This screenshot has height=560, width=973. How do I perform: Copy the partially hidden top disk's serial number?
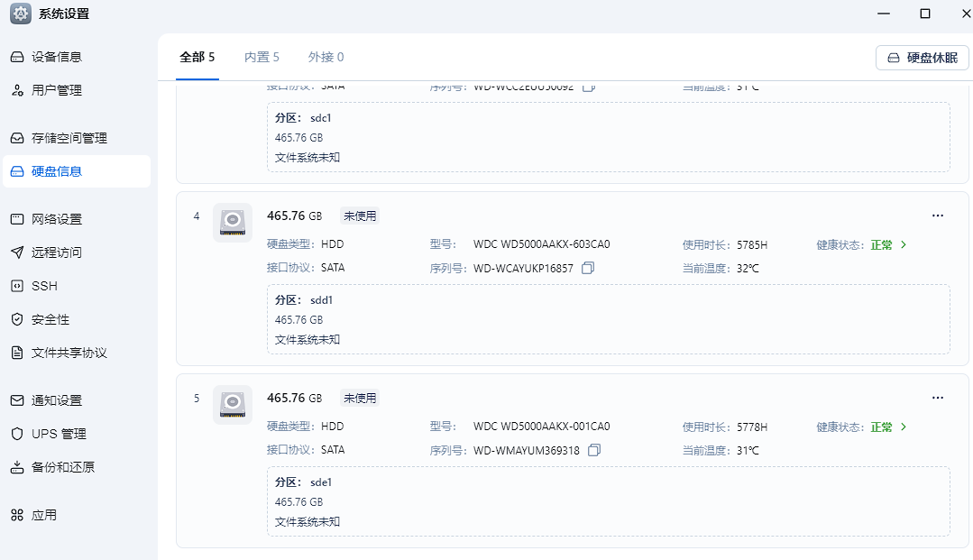coord(588,87)
